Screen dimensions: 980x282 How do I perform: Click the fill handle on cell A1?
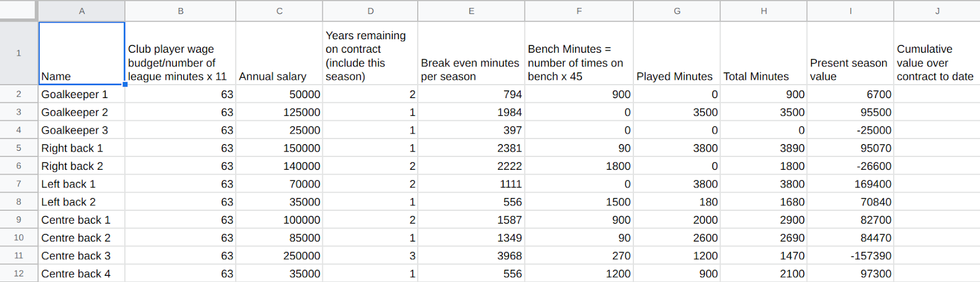pyautogui.click(x=125, y=85)
